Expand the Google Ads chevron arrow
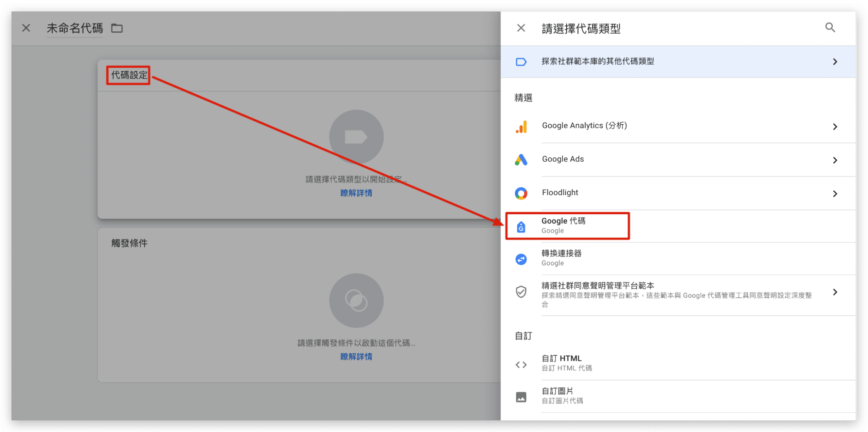868x432 pixels. coord(835,160)
